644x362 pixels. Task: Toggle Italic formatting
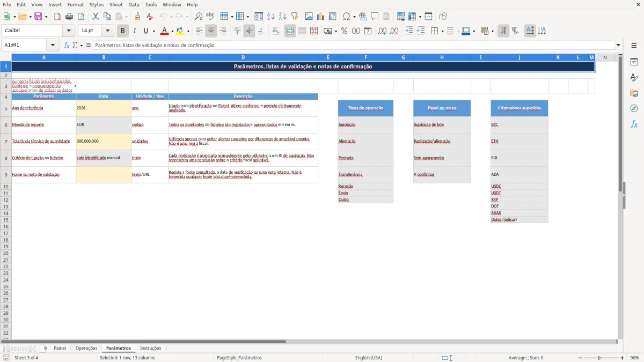(135, 31)
